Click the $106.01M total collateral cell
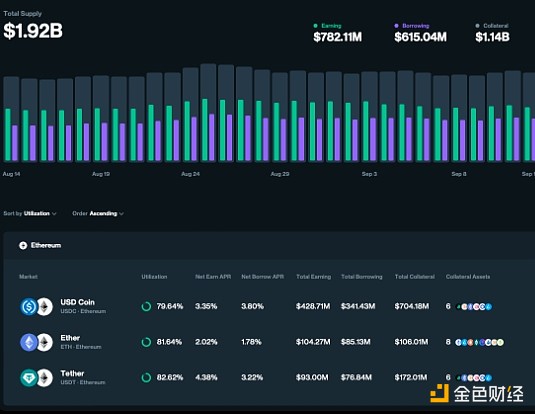 [x=411, y=342]
